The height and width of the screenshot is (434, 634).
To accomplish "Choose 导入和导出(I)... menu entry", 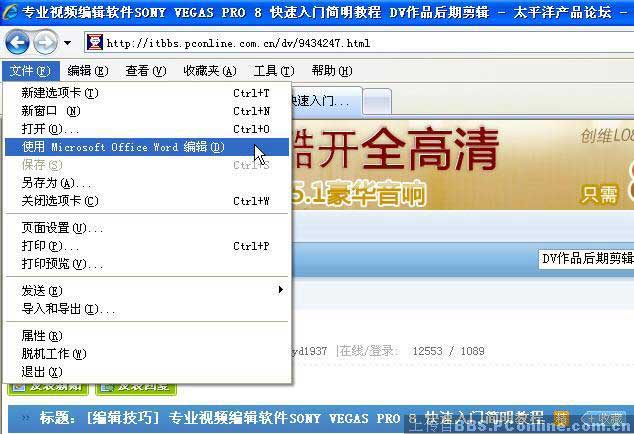I will point(147,309).
